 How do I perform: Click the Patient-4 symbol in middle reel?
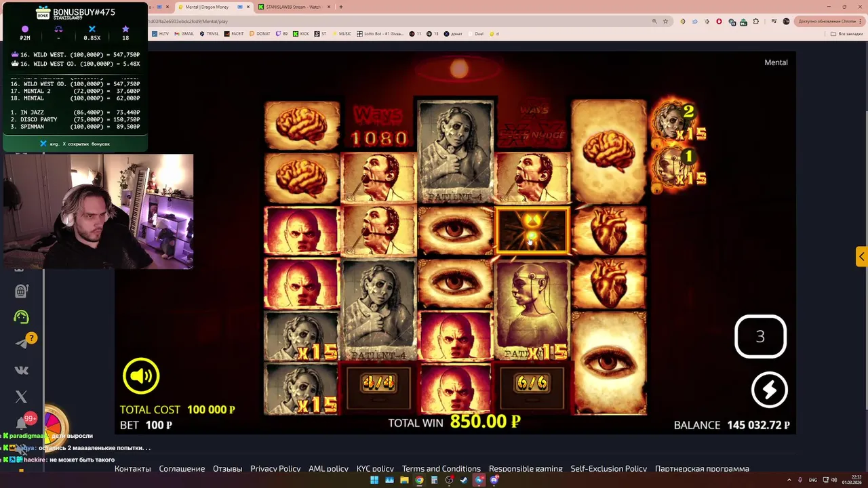click(x=455, y=151)
